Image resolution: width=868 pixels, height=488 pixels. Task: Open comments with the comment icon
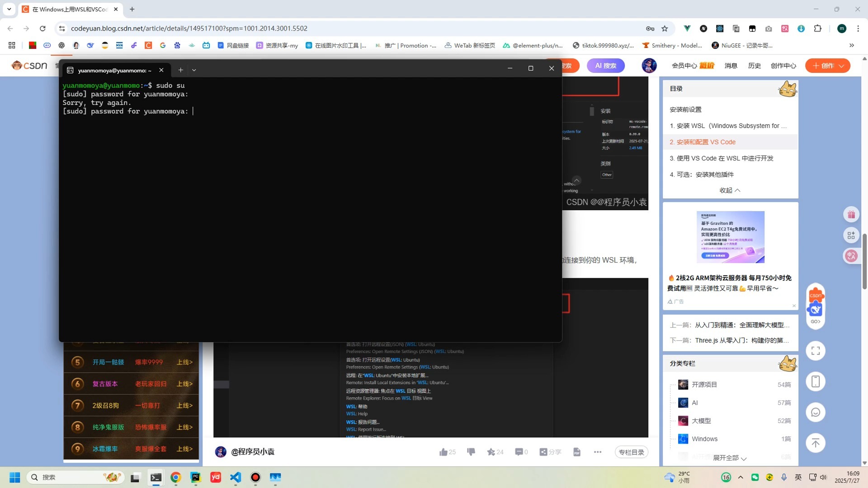pos(519,452)
